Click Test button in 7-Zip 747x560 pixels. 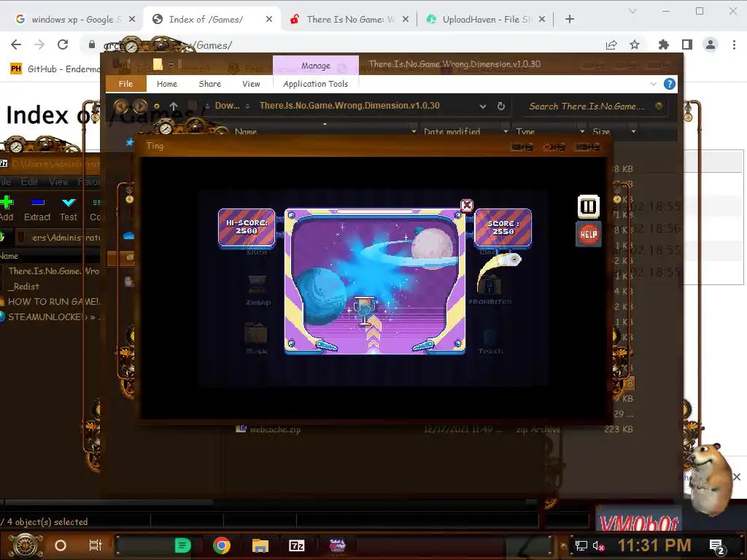[x=68, y=209]
